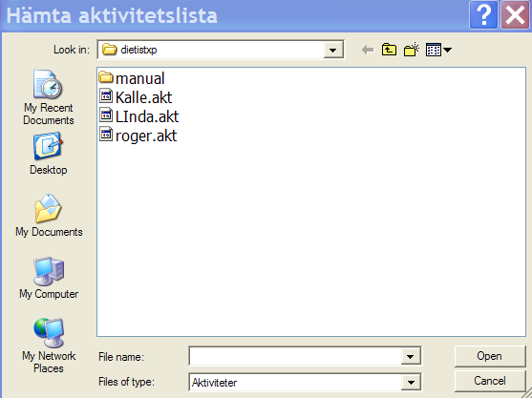The width and height of the screenshot is (532, 398).
Task: Expand the Look in dropdown arrow
Action: 332,51
